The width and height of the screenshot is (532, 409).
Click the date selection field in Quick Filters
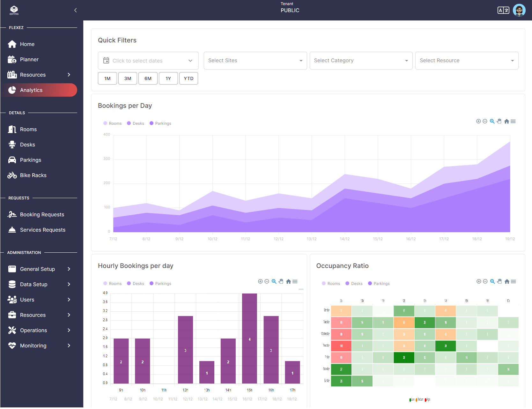click(x=148, y=61)
